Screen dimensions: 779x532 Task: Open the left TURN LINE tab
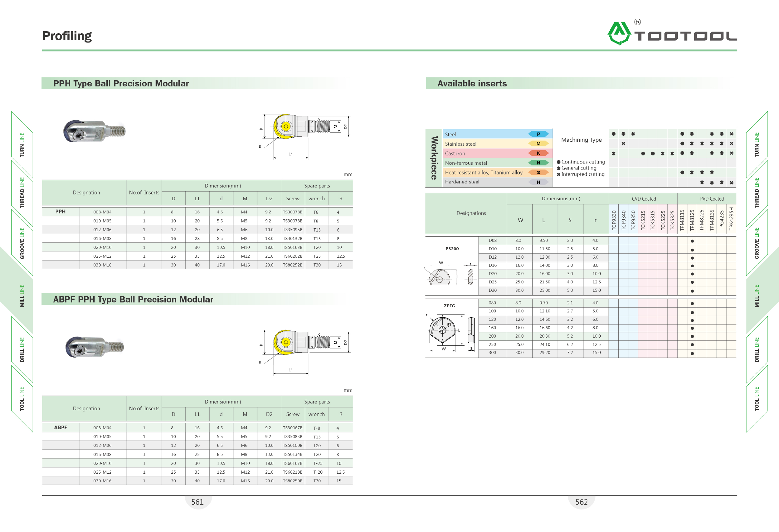click(x=22, y=145)
